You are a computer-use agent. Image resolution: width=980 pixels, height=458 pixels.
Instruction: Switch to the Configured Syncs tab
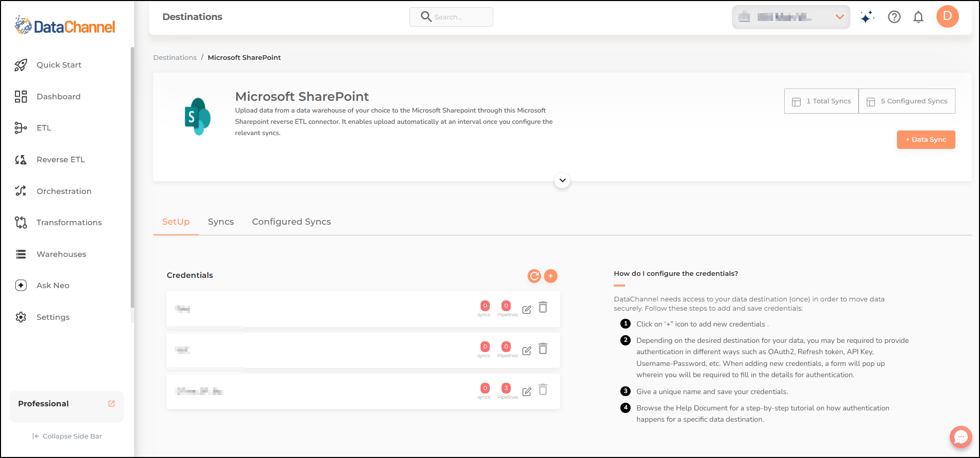pos(291,222)
